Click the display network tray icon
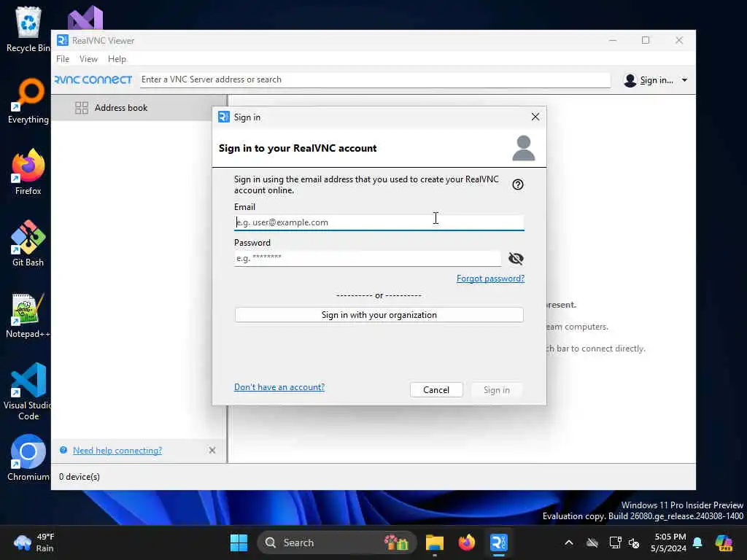 click(615, 542)
